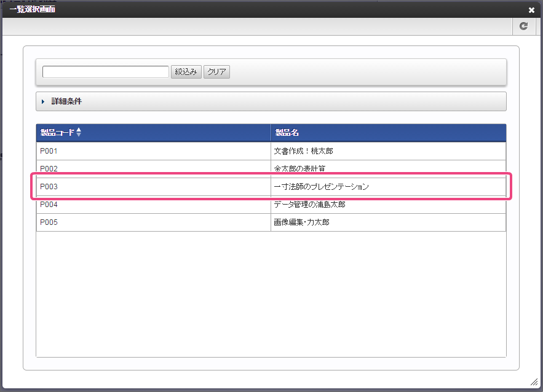Click the reload icon in the toolbar
The width and height of the screenshot is (543, 392).
pos(523,26)
